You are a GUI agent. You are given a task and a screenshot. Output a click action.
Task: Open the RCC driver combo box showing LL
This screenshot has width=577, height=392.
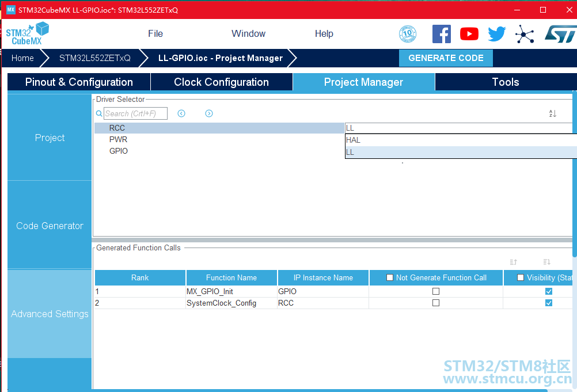click(459, 128)
